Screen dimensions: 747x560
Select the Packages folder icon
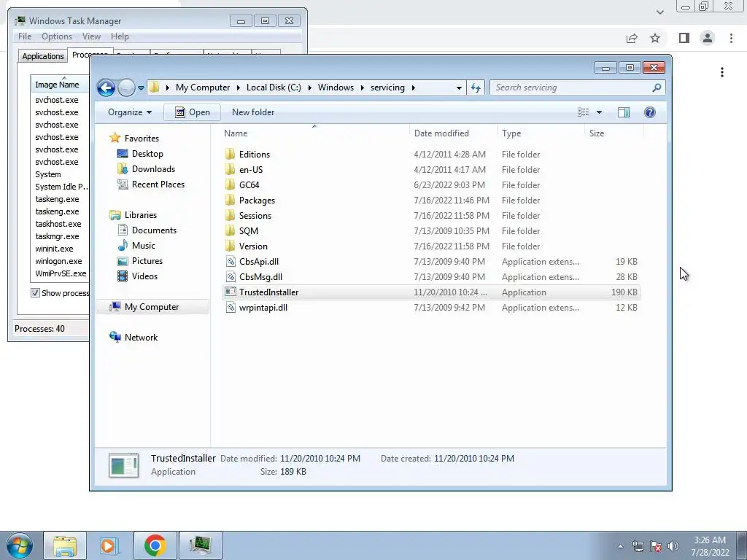click(230, 200)
